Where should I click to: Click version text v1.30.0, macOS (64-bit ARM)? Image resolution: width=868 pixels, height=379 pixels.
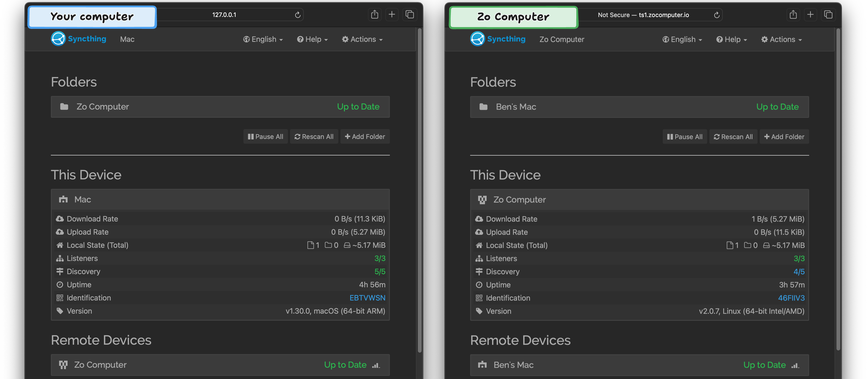click(x=335, y=311)
